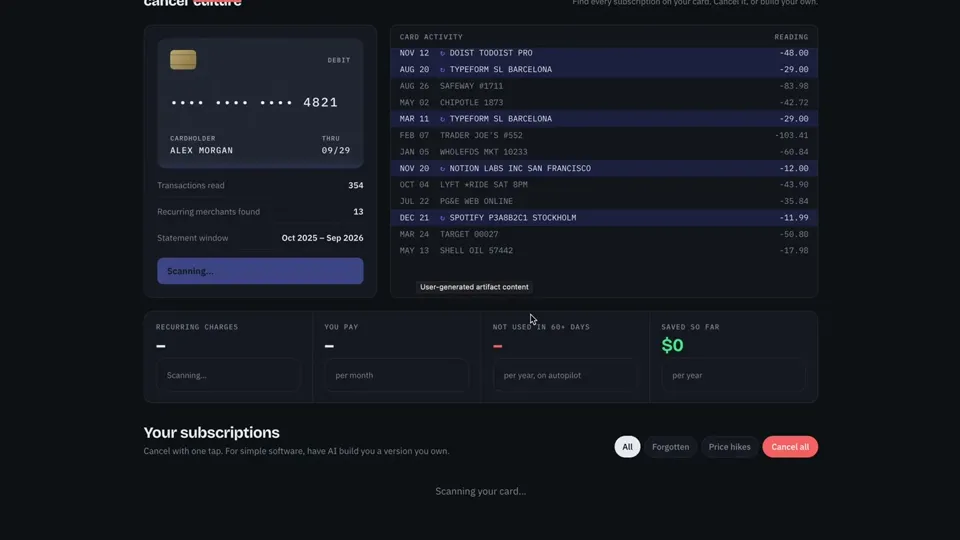Select the CHIPOTLE 1873 transaction
This screenshot has height=540, width=960.
point(604,103)
